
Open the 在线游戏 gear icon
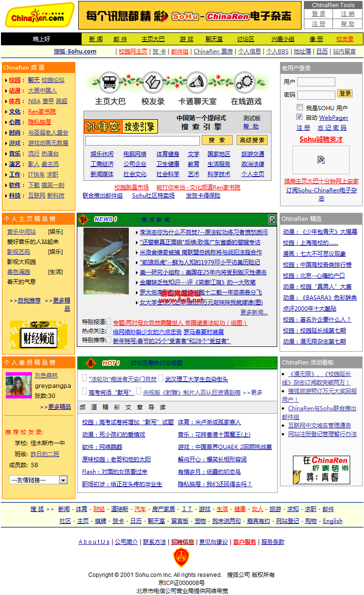(245, 83)
